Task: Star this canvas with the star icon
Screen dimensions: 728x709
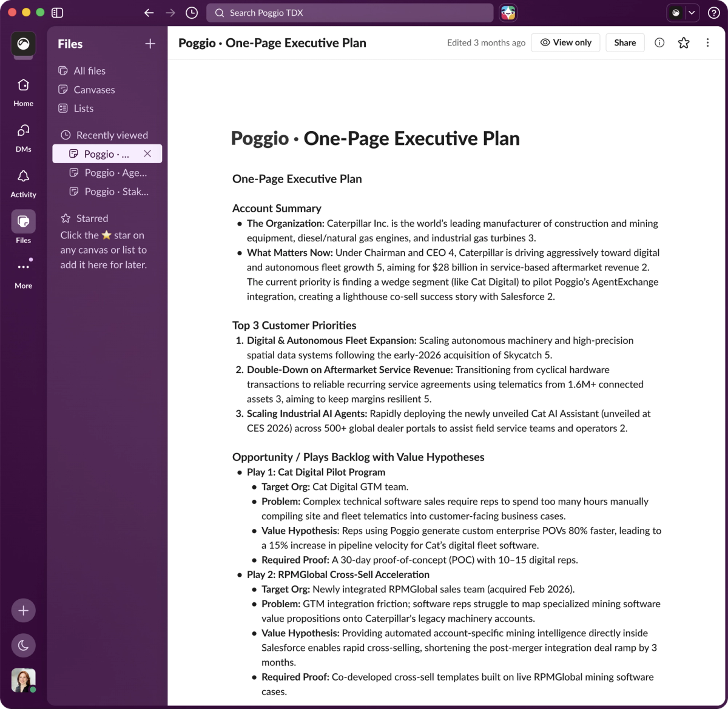Action: [684, 42]
